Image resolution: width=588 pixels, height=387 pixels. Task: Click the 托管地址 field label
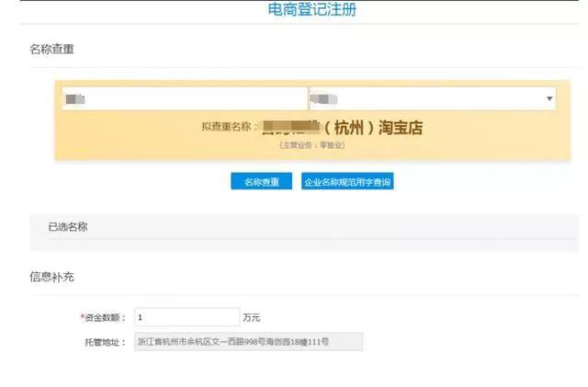pos(104,342)
